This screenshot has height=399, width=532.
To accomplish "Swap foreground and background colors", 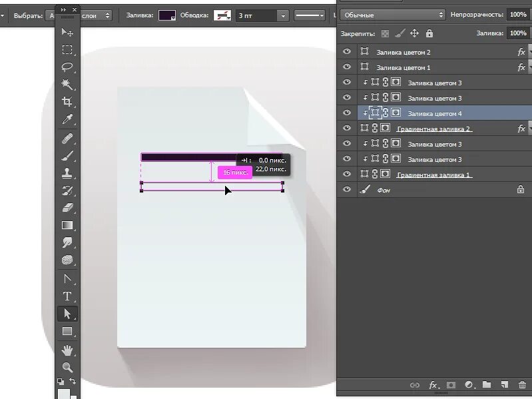I will tap(73, 381).
